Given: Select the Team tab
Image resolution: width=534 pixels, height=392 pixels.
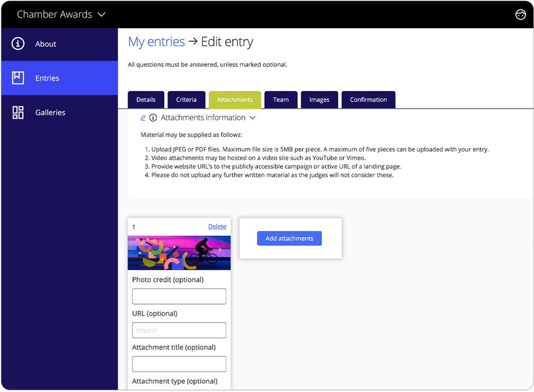Looking at the screenshot, I should (281, 100).
